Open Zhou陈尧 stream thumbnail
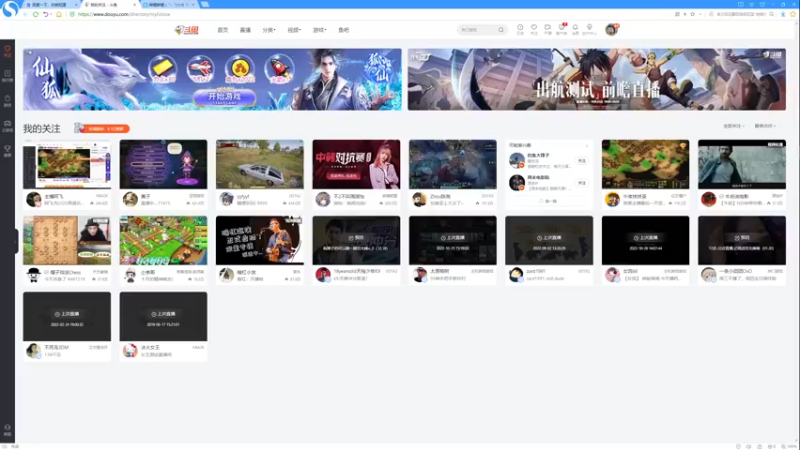 click(453, 164)
